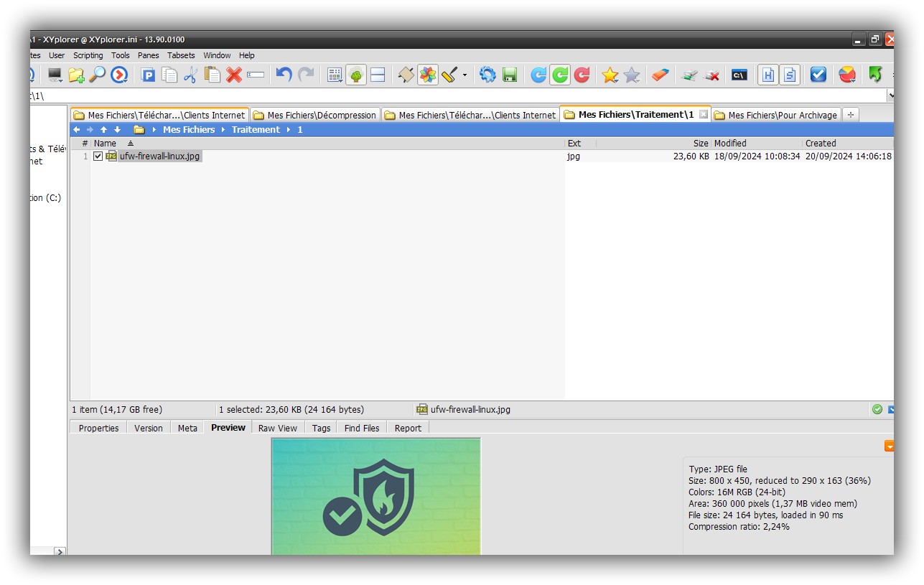Click the Cut scissors icon

190,75
